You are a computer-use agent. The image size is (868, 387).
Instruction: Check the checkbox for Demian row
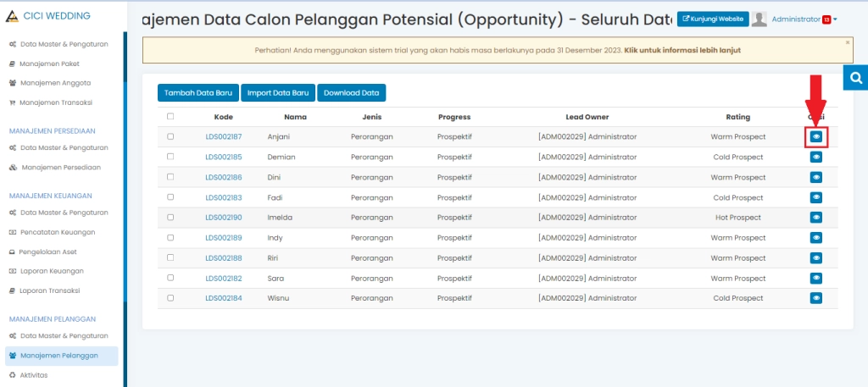[x=170, y=157]
